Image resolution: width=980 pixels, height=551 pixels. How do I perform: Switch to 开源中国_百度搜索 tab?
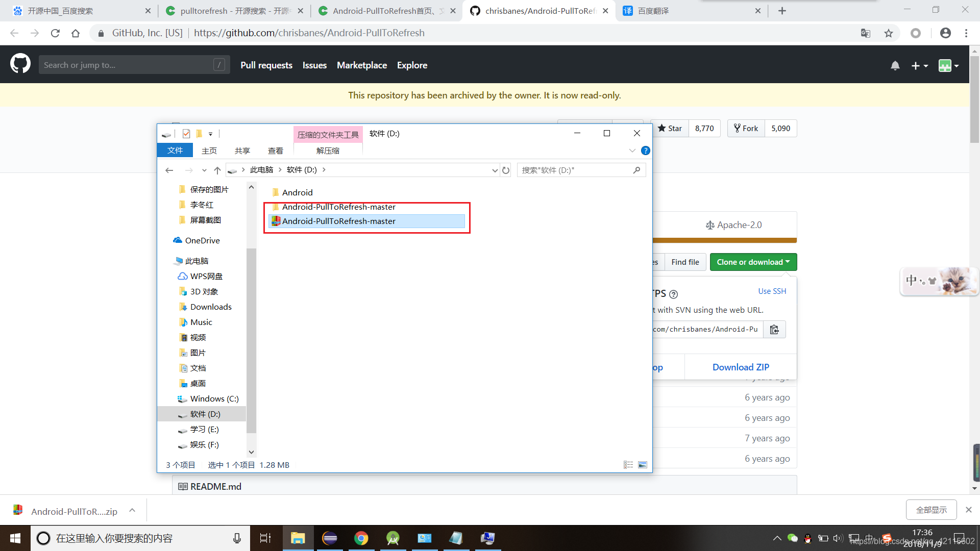click(x=82, y=11)
